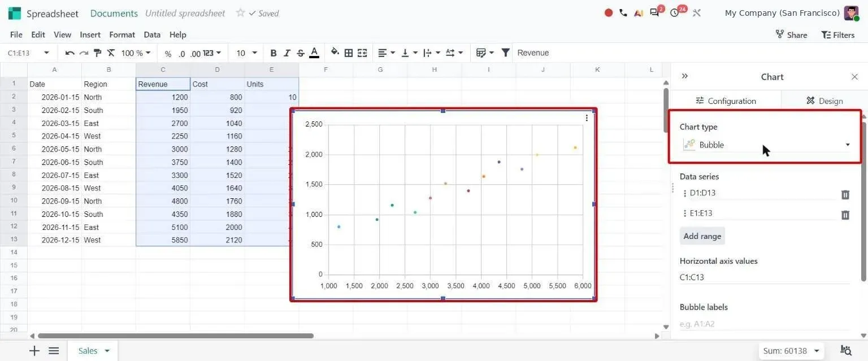868x361 pixels.
Task: Delete the E1:E13 data series
Action: tap(845, 215)
